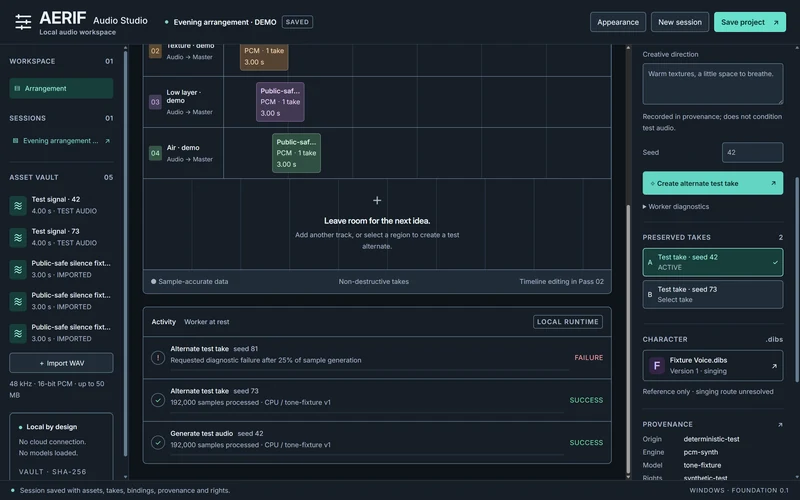Open the Evening arrangement session arrow icon
Viewport: 800px width, 500px height.
tap(107, 141)
